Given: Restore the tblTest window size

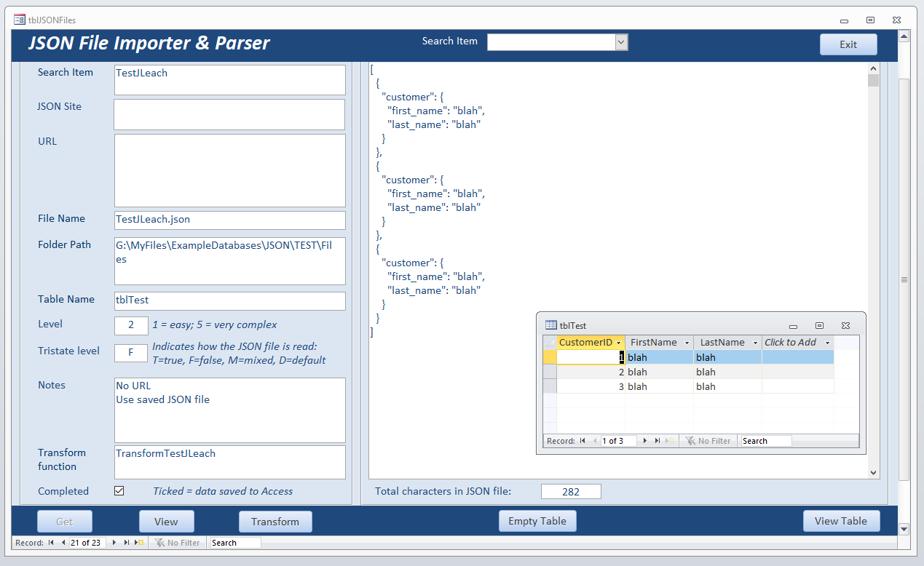Looking at the screenshot, I should [819, 326].
